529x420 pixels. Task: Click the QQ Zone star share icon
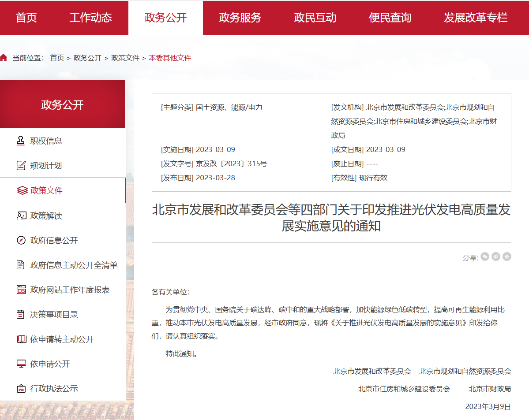pyautogui.click(x=507, y=256)
